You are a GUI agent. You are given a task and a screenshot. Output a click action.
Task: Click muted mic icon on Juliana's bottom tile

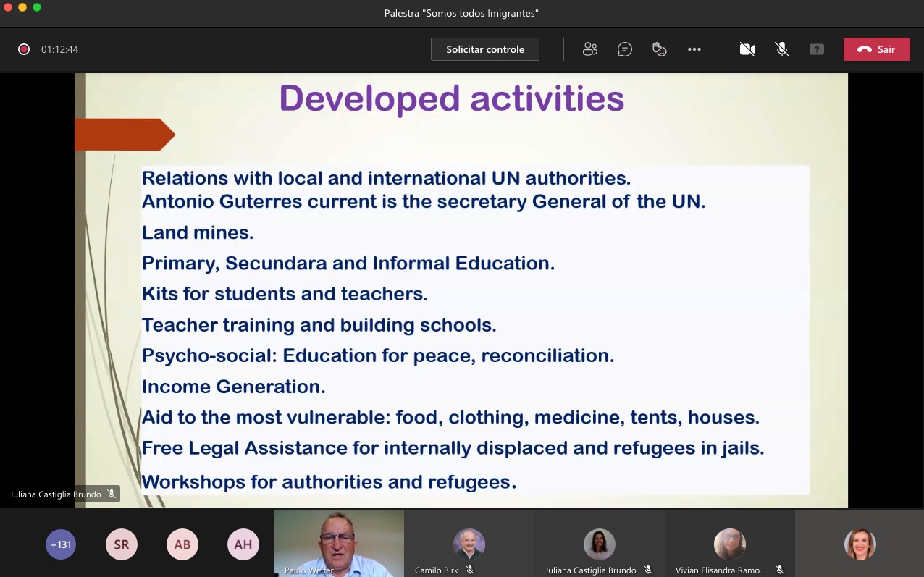pyautogui.click(x=648, y=570)
